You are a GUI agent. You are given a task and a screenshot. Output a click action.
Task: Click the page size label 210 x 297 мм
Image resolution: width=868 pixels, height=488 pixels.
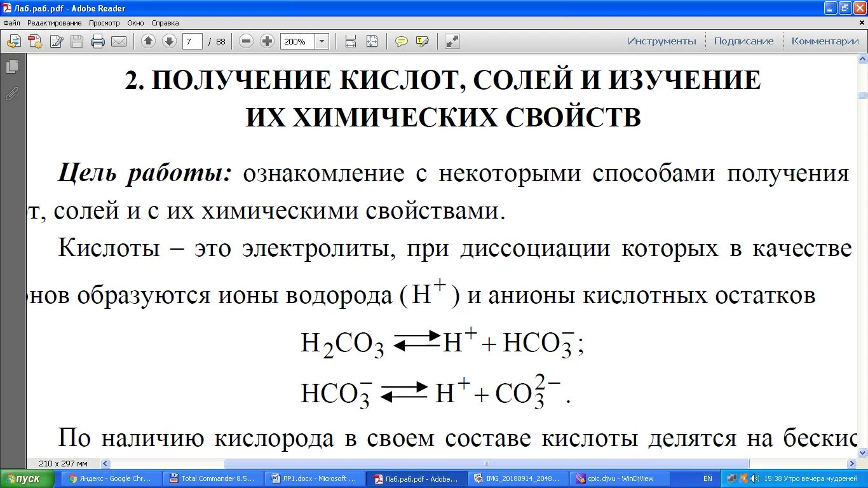(x=63, y=464)
